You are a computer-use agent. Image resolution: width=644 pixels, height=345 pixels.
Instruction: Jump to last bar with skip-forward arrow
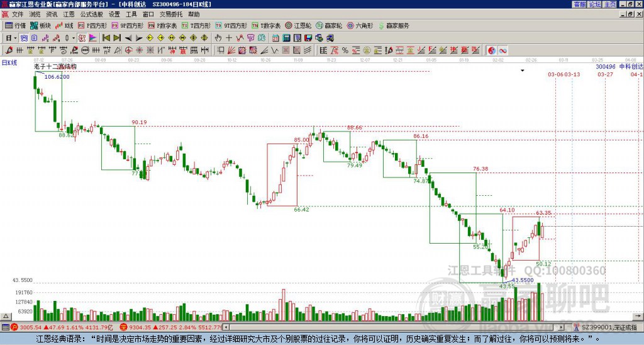[117, 38]
